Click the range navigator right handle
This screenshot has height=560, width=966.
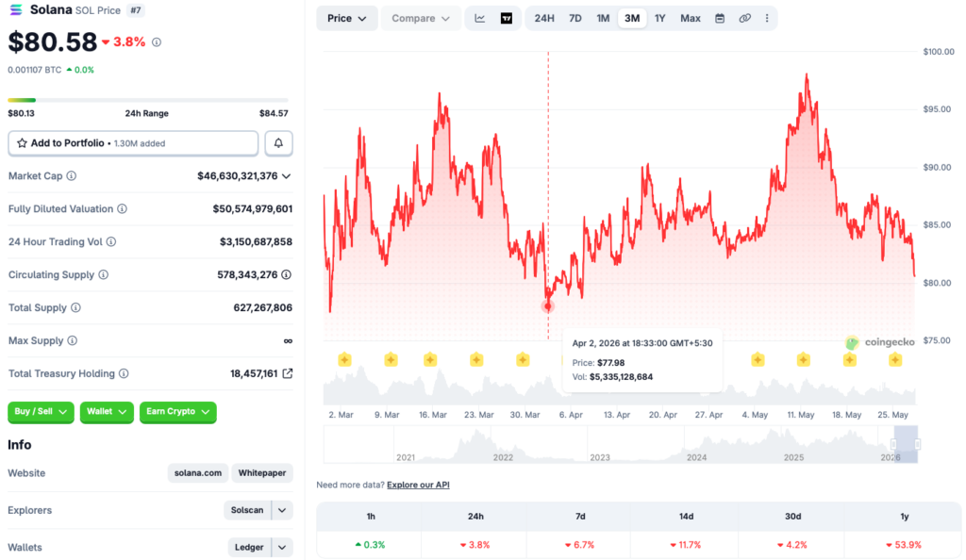tap(917, 444)
